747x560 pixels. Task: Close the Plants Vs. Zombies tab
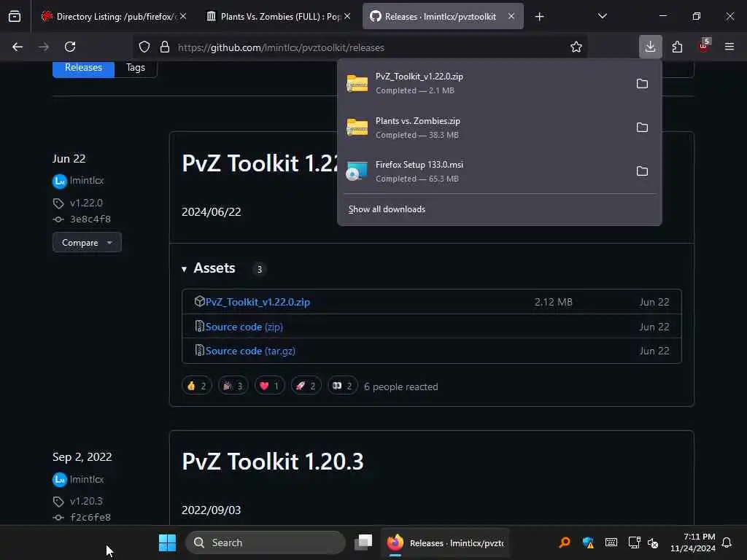point(348,17)
